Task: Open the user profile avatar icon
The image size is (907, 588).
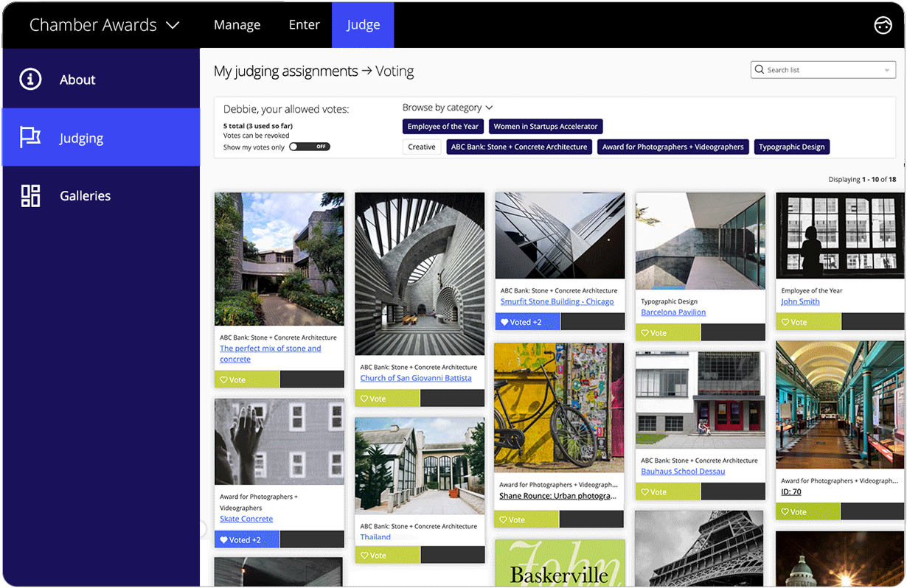Action: [x=883, y=25]
